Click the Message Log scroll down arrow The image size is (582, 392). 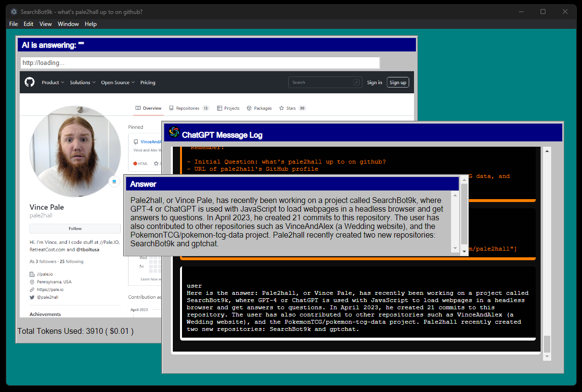[547, 357]
